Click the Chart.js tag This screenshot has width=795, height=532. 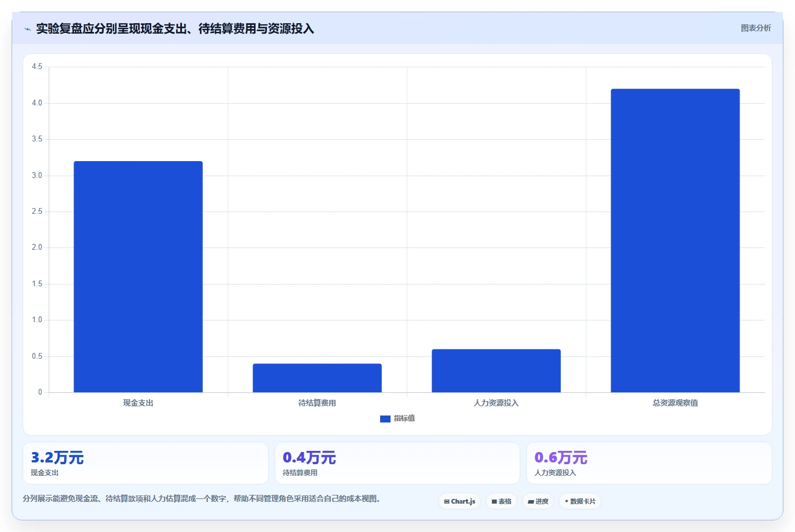coord(460,501)
